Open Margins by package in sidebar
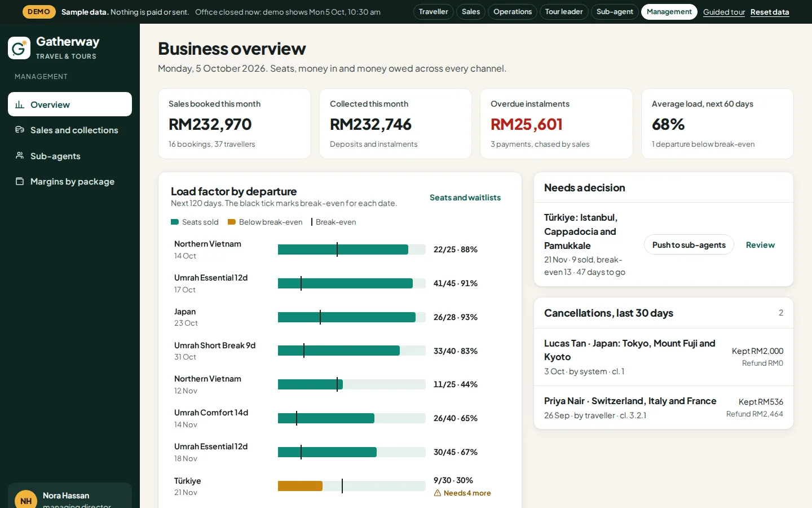Screen dimensions: 812x508 [70, 181]
